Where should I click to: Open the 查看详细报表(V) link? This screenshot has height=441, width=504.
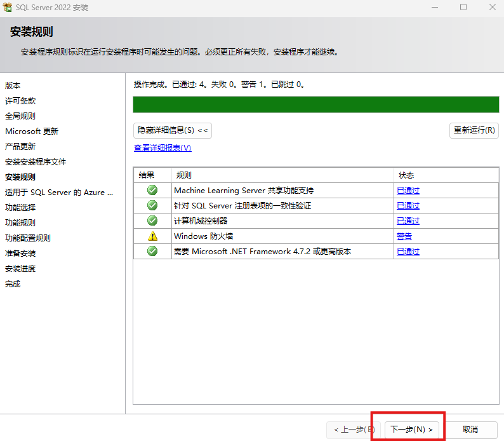click(162, 148)
